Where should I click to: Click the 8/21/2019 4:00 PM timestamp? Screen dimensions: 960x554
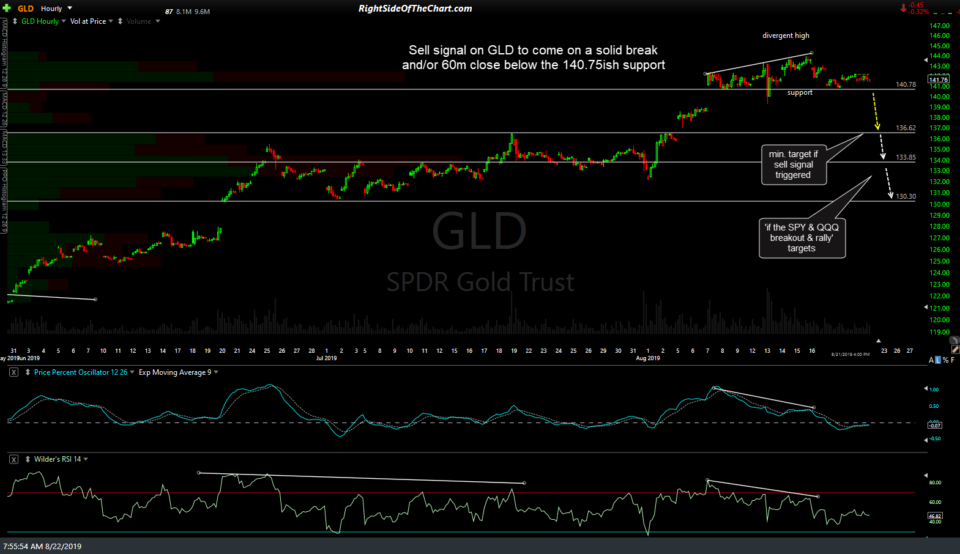850,354
